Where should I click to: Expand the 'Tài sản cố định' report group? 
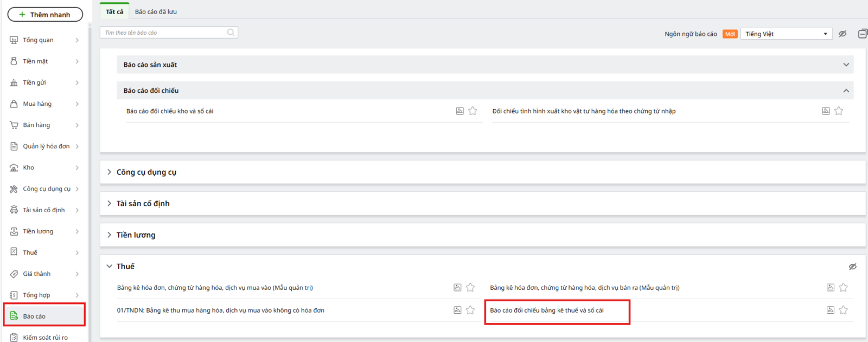(x=143, y=204)
